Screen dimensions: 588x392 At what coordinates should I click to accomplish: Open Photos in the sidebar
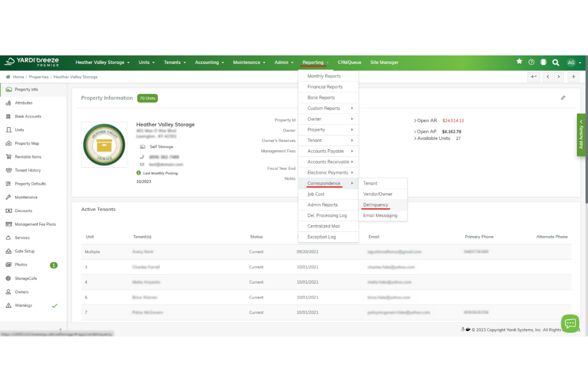(21, 265)
